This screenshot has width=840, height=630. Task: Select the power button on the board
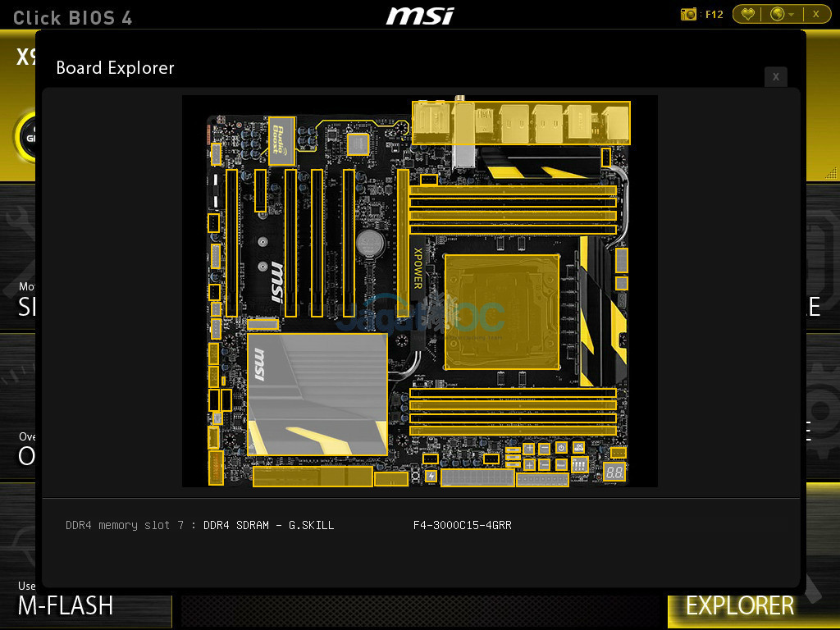tap(561, 448)
